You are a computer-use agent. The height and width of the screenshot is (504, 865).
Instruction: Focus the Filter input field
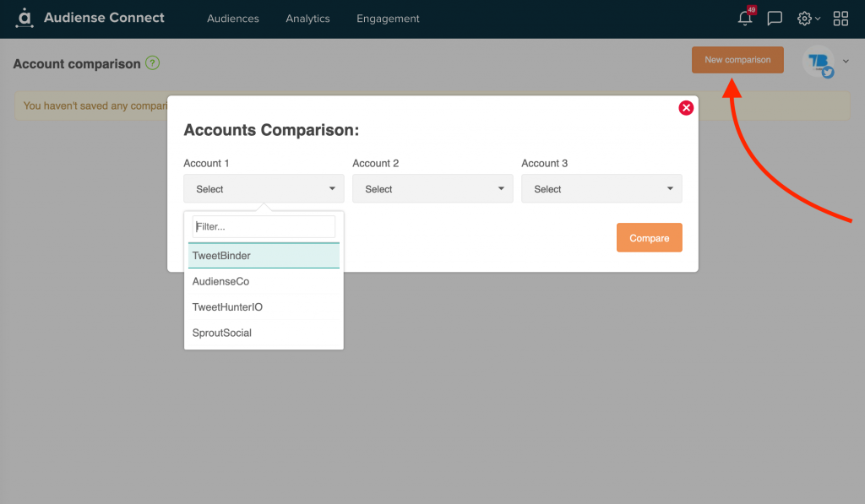(264, 226)
